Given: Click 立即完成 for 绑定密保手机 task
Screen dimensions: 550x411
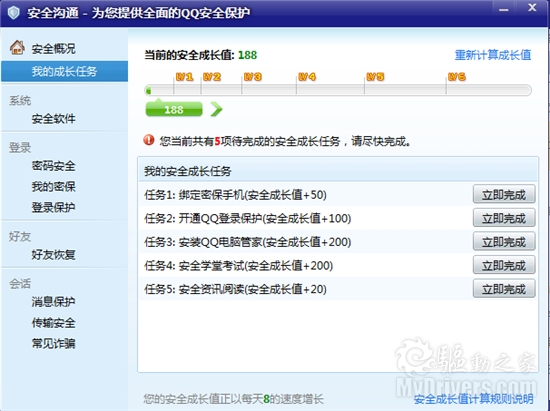Looking at the screenshot, I should coord(504,194).
